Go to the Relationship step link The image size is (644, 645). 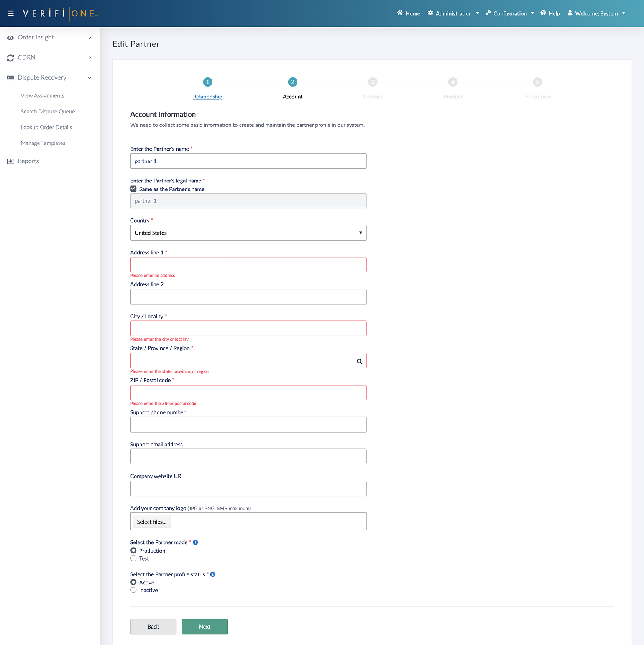click(207, 97)
